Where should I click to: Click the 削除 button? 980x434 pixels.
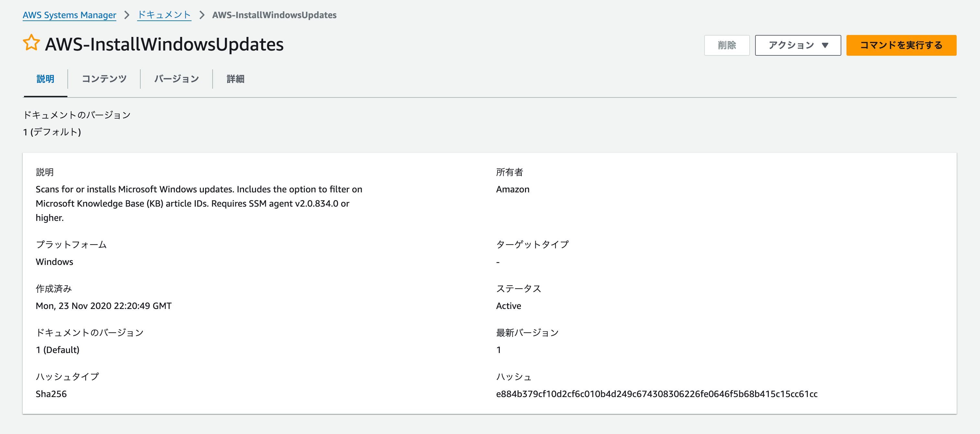[726, 45]
